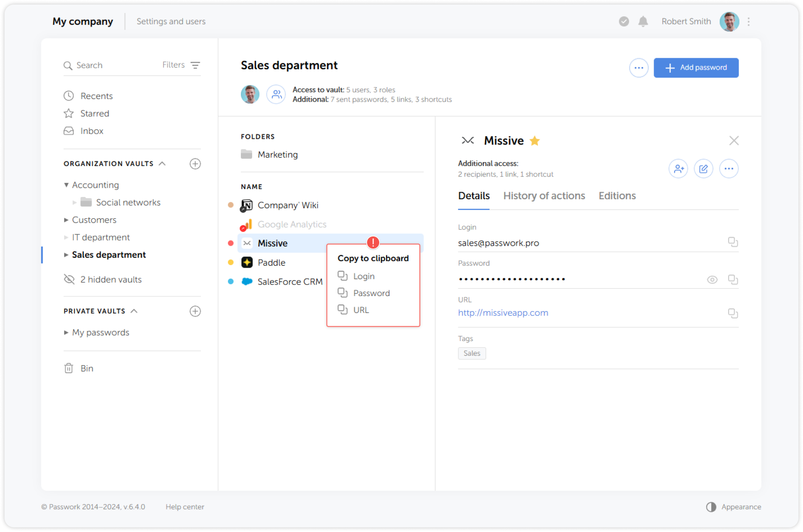Click the Add password button
Image resolution: width=803 pixels, height=532 pixels.
696,68
